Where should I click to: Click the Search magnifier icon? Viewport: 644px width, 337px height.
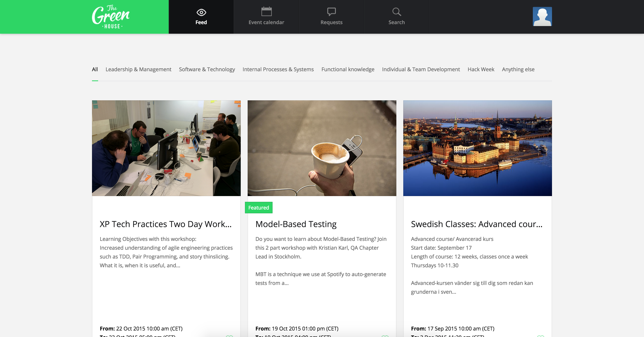click(396, 12)
